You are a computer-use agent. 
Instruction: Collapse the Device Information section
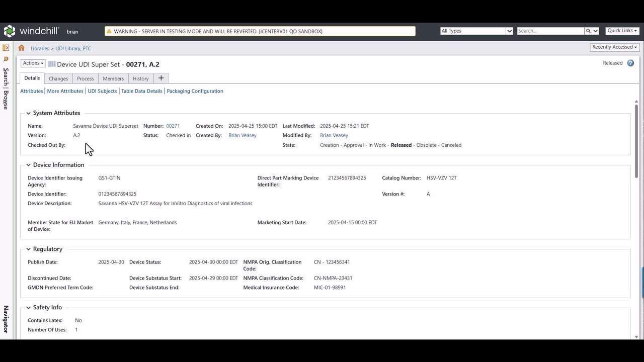pos(28,165)
